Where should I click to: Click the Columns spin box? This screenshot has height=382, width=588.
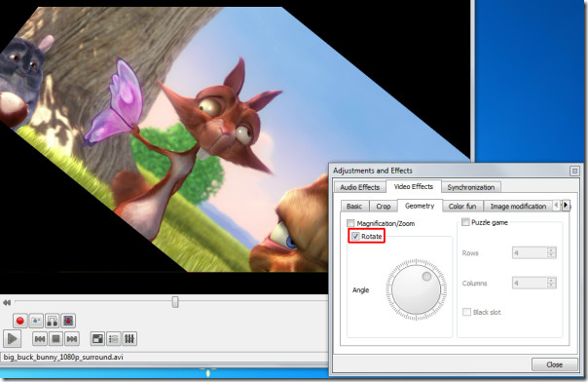click(x=534, y=283)
